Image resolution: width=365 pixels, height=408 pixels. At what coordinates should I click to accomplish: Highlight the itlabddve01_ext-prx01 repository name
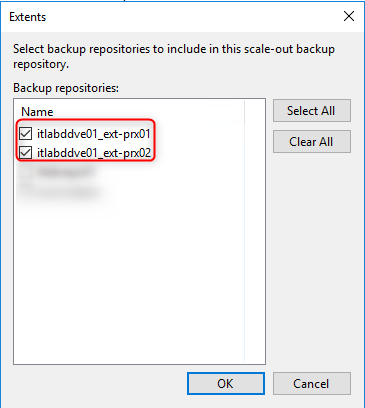(x=94, y=134)
